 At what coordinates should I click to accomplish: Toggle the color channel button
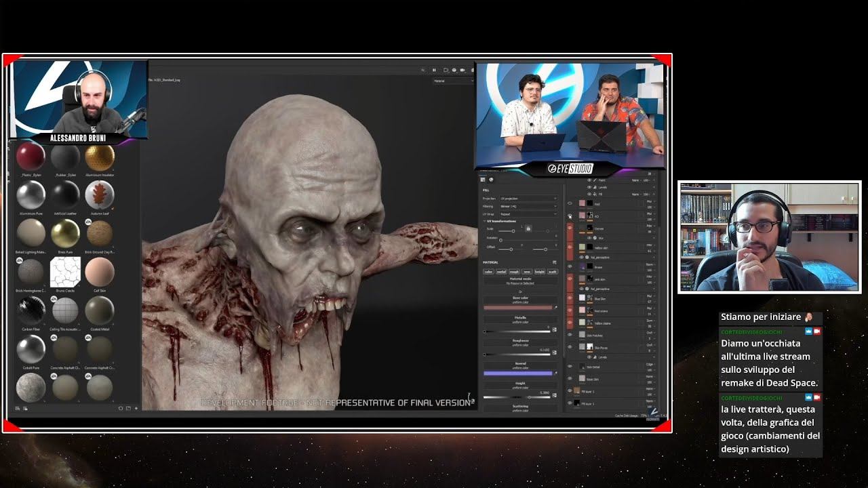click(x=488, y=272)
